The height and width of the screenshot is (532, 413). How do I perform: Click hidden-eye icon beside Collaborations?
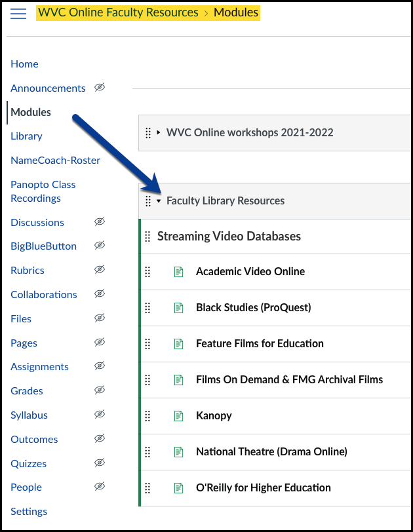[x=100, y=294]
